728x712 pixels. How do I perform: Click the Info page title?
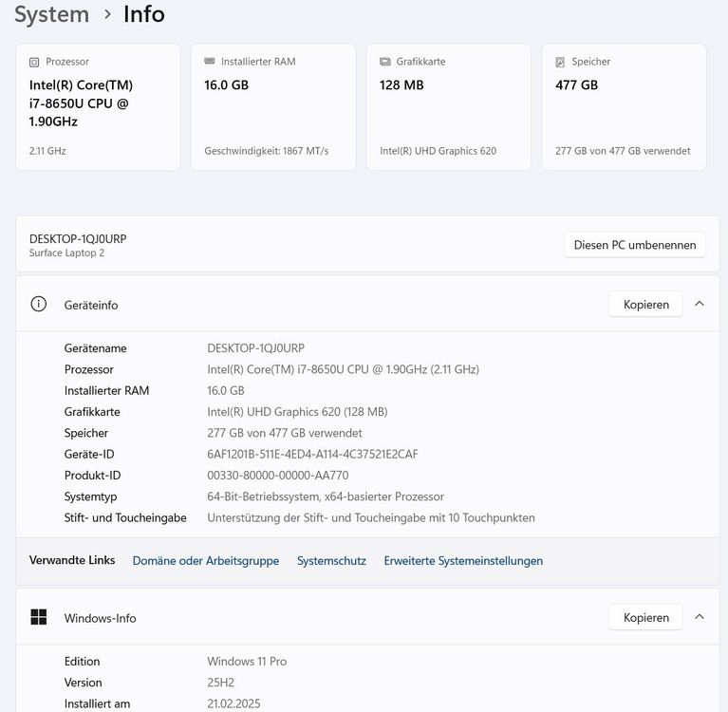pyautogui.click(x=144, y=14)
